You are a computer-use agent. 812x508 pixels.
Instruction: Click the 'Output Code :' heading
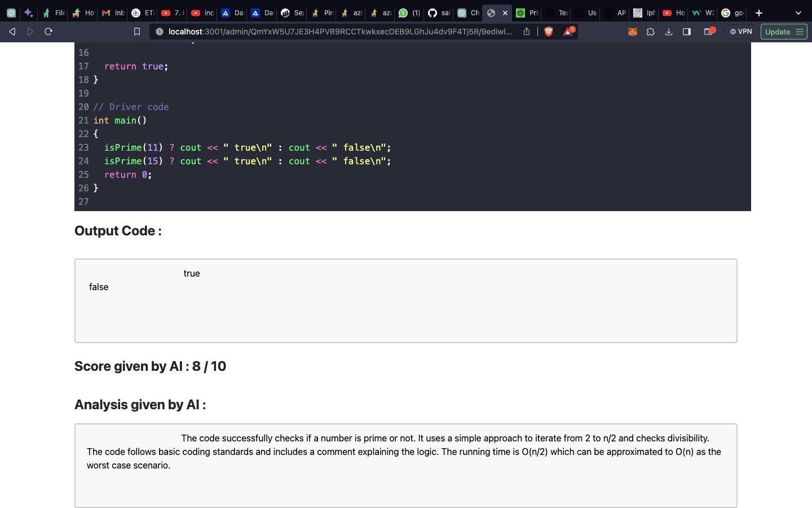118,231
